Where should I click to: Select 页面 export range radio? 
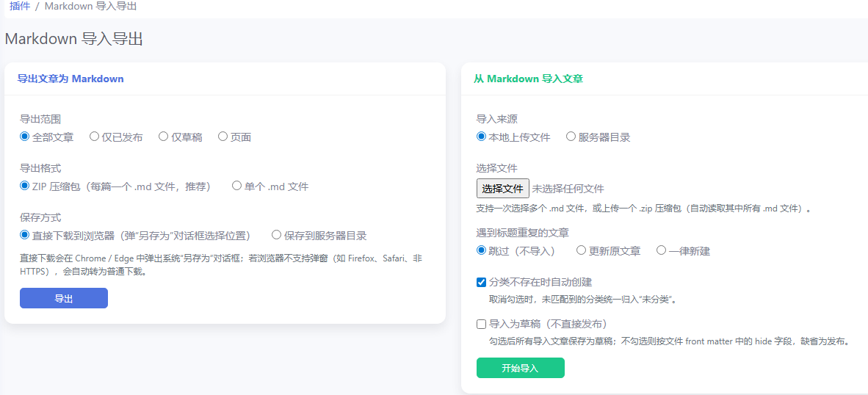point(223,136)
